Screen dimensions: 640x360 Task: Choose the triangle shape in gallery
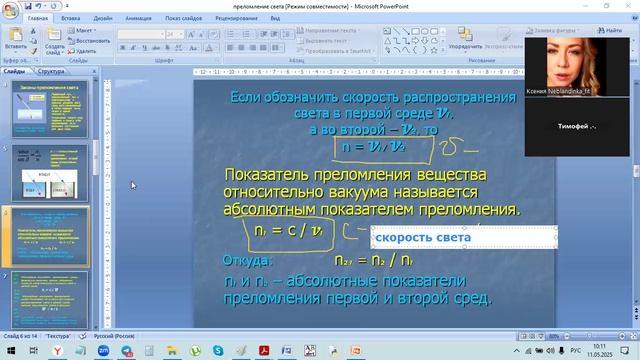click(387, 41)
